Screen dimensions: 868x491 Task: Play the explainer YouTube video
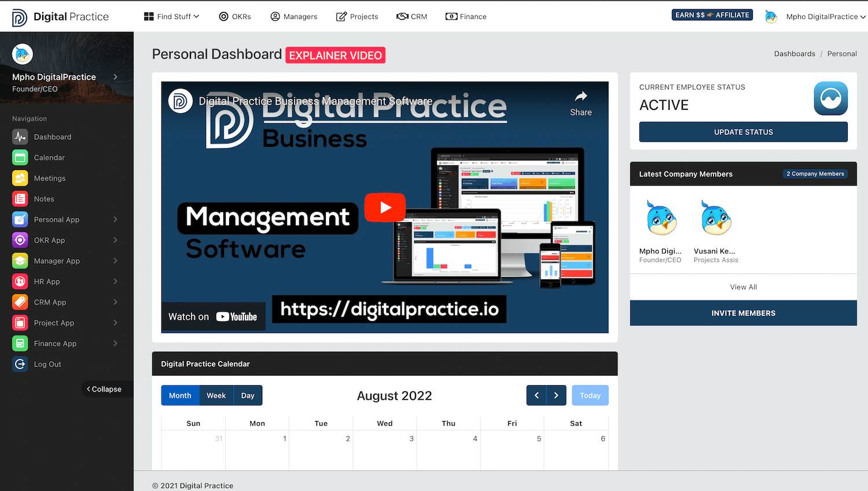pyautogui.click(x=385, y=207)
